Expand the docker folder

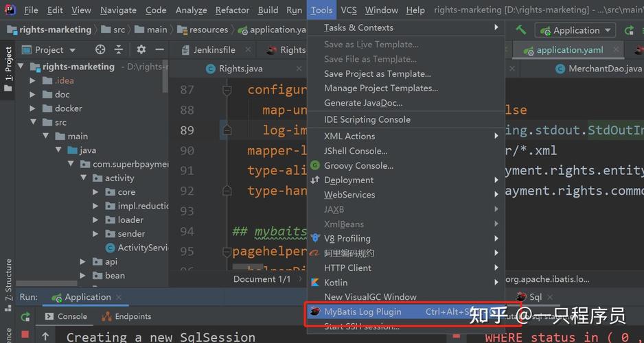click(x=32, y=108)
